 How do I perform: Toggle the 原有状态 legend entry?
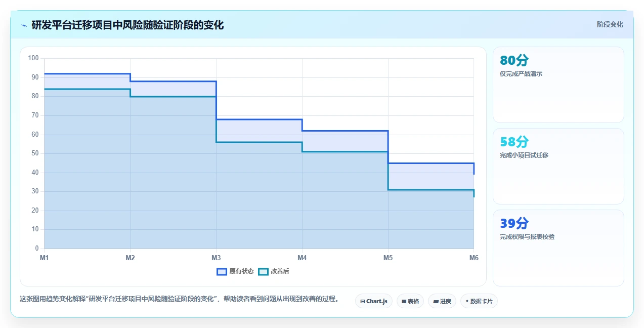(235, 271)
